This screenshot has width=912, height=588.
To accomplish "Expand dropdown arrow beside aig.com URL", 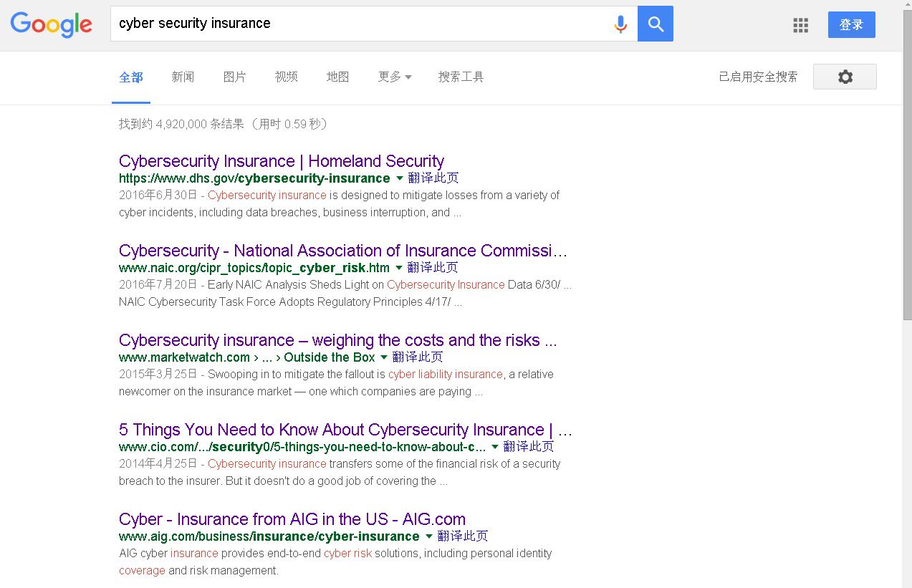I will pyautogui.click(x=428, y=536).
